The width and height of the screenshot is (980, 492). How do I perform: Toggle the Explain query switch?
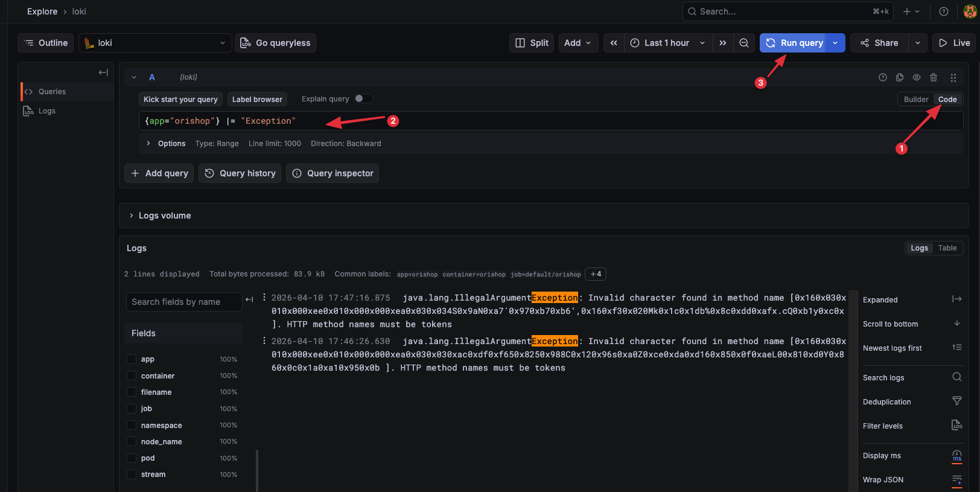tap(363, 99)
